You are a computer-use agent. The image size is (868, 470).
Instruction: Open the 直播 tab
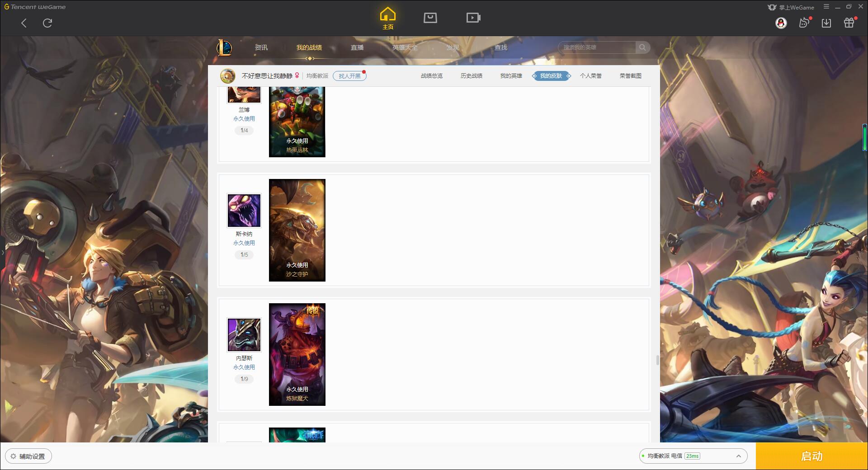click(x=357, y=47)
